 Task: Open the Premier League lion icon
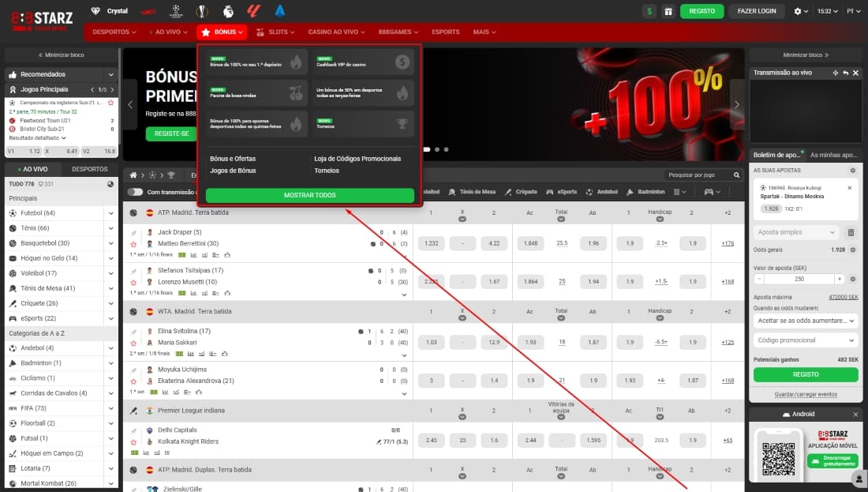click(x=228, y=10)
